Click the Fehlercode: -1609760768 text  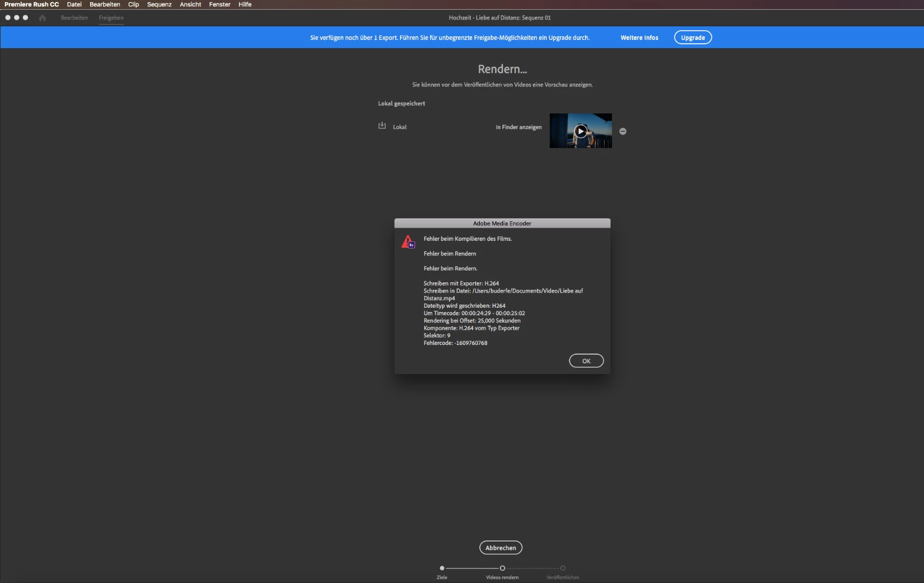tap(456, 343)
